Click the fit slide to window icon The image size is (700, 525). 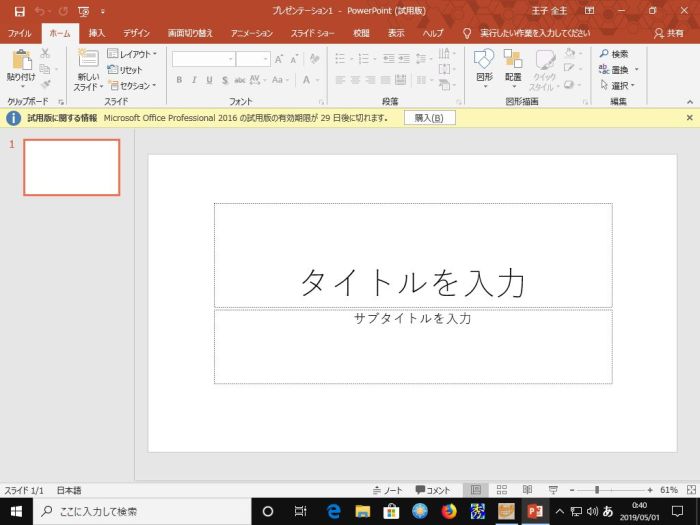point(688,490)
